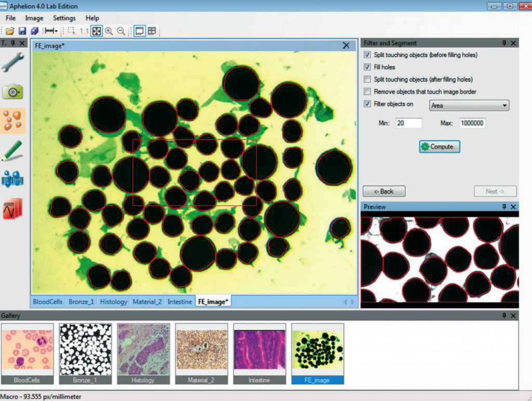Uncheck the Fill holes checkbox

click(367, 67)
